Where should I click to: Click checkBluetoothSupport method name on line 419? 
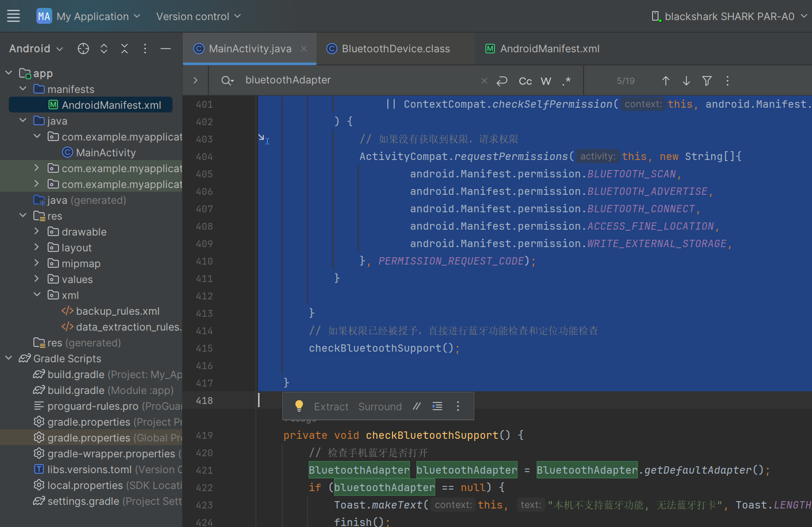(432, 435)
